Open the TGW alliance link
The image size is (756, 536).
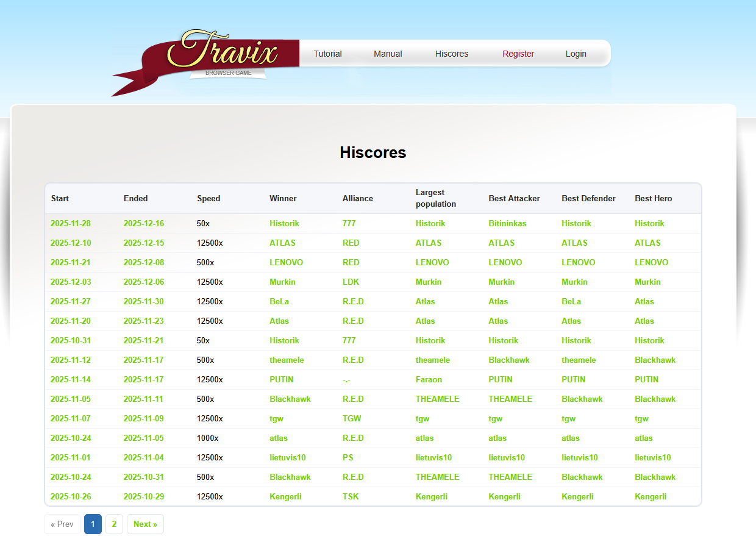(x=352, y=419)
